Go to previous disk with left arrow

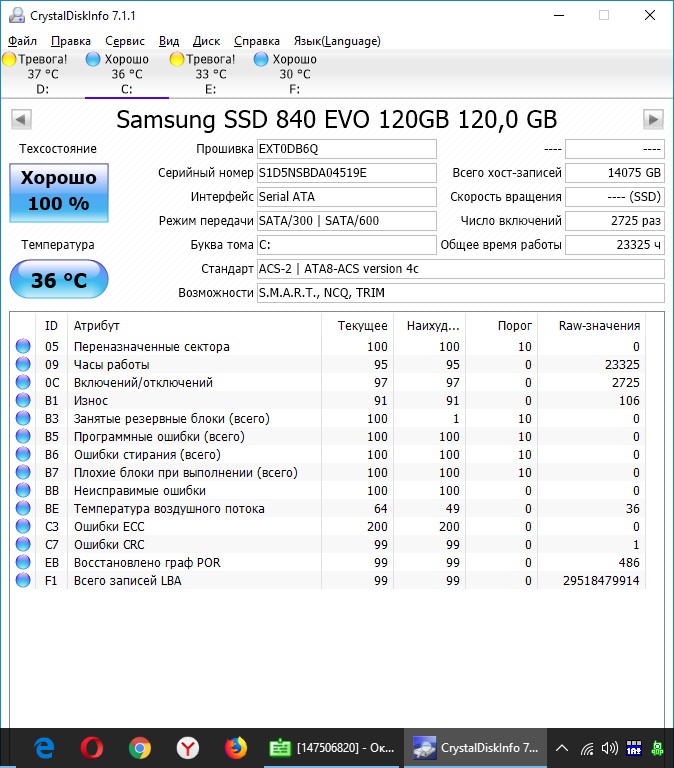click(21, 120)
